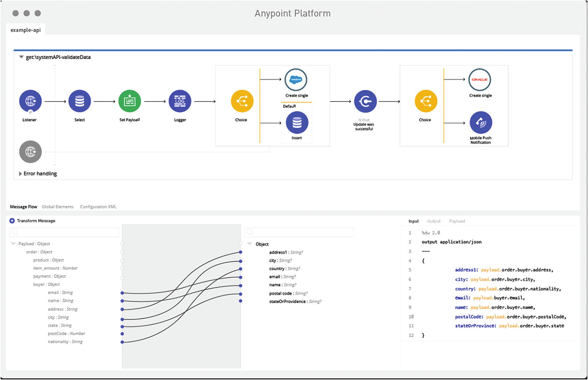Select the Oracle Create single node
Image resolution: width=588 pixels, height=380 pixels.
click(x=480, y=80)
